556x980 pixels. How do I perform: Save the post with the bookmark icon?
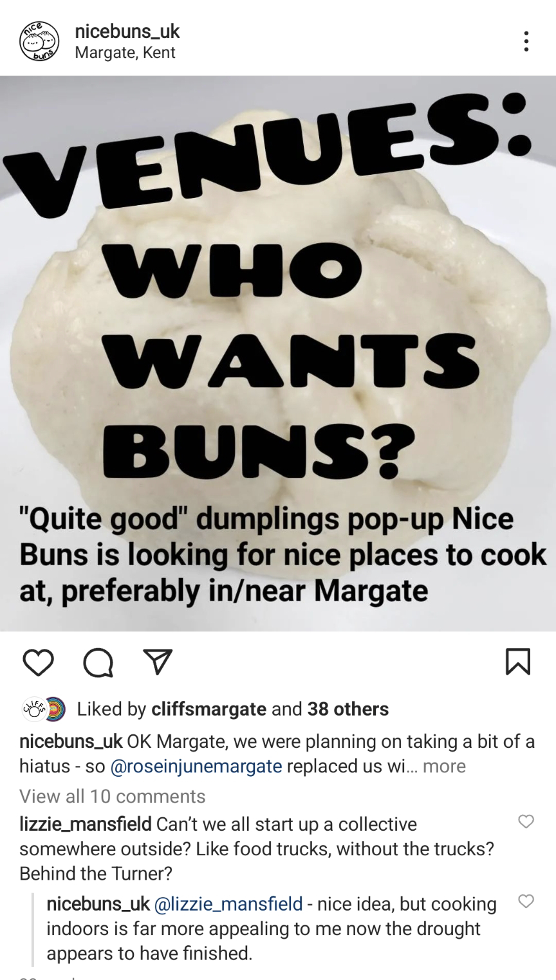tap(518, 662)
